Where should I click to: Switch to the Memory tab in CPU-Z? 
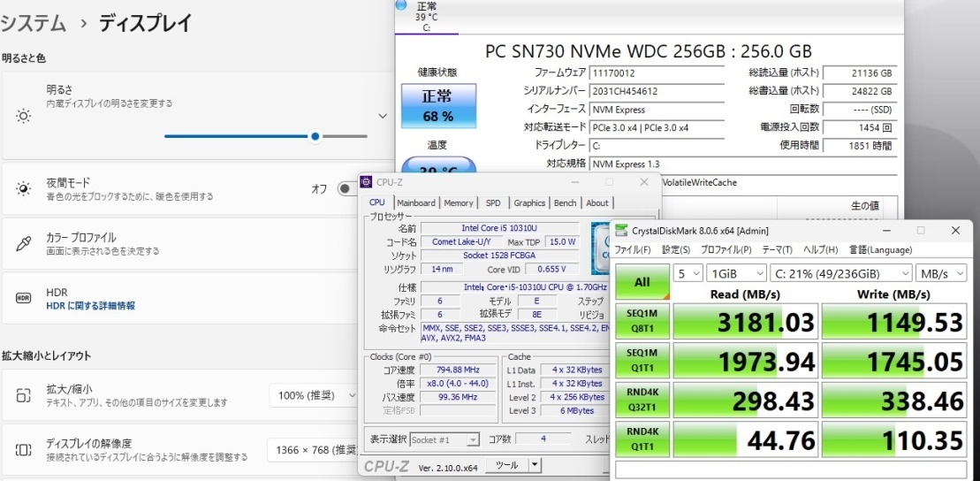coord(459,202)
